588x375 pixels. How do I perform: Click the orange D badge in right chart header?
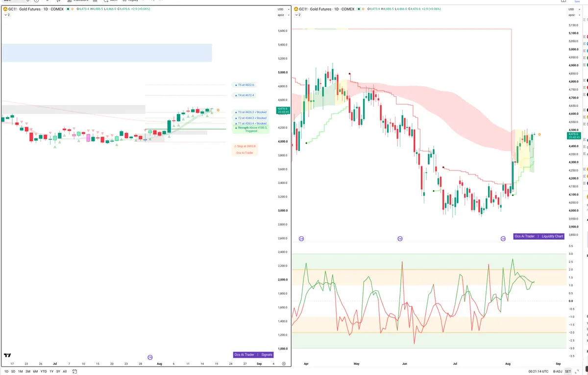pyautogui.click(x=363, y=9)
